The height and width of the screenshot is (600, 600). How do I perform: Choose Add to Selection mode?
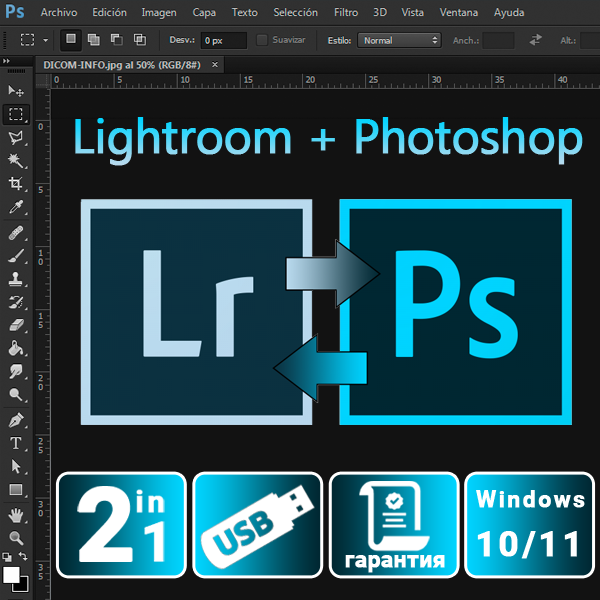click(x=94, y=40)
